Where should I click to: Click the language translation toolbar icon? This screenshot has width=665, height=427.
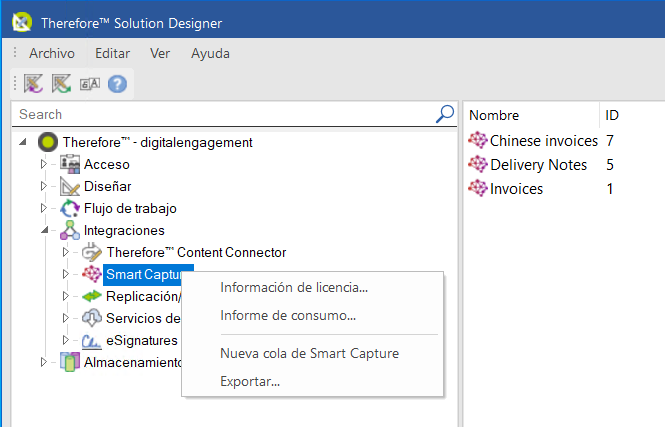point(90,84)
